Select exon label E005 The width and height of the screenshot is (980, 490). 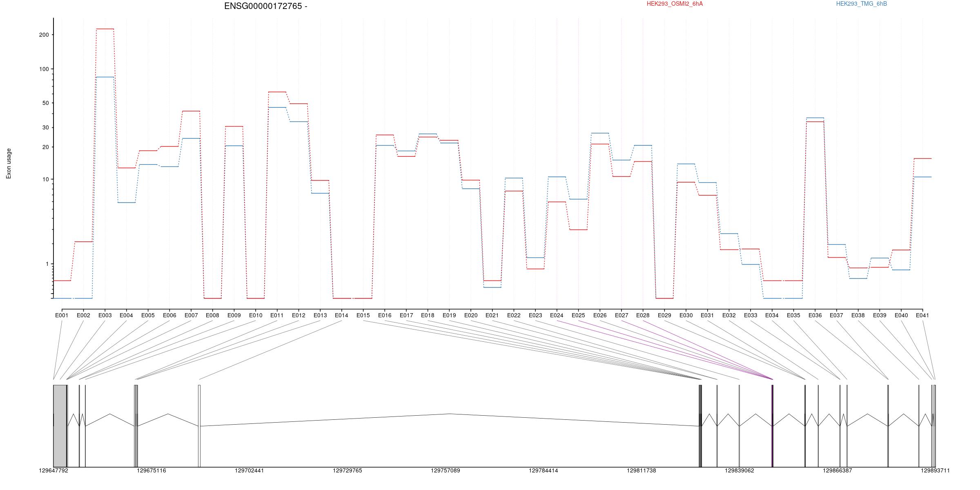click(148, 315)
